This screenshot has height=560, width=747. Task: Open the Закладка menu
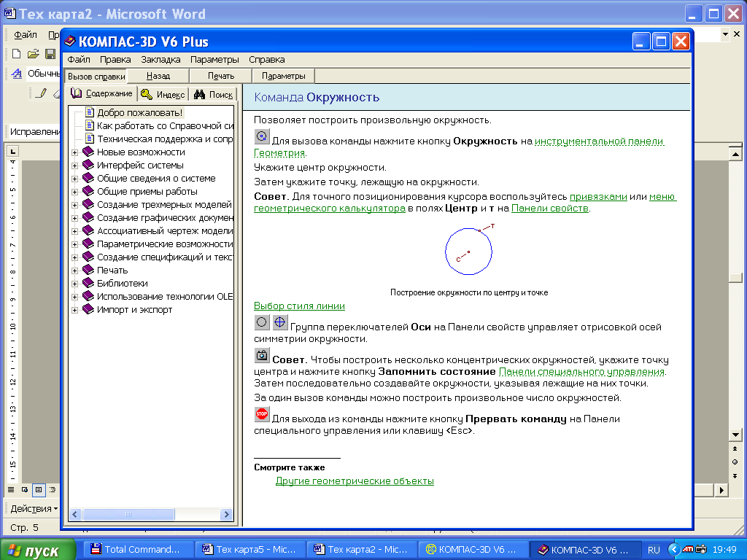pyautogui.click(x=160, y=60)
